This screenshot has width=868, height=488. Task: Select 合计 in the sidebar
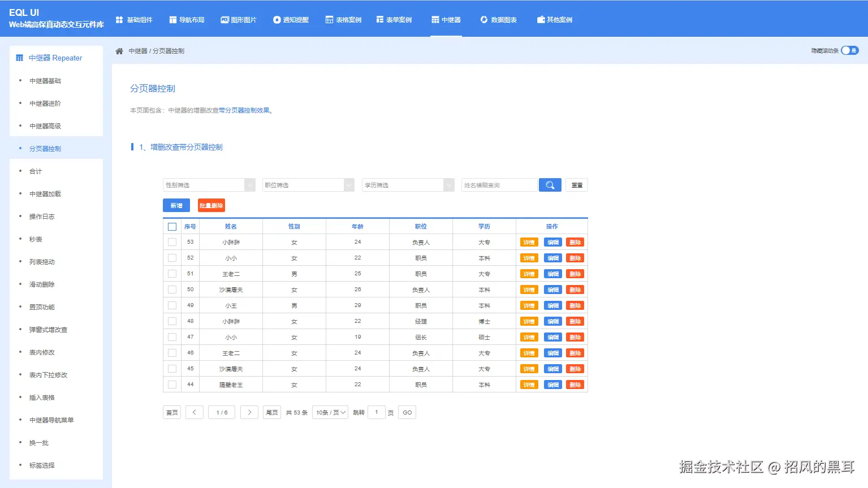[x=56, y=171]
